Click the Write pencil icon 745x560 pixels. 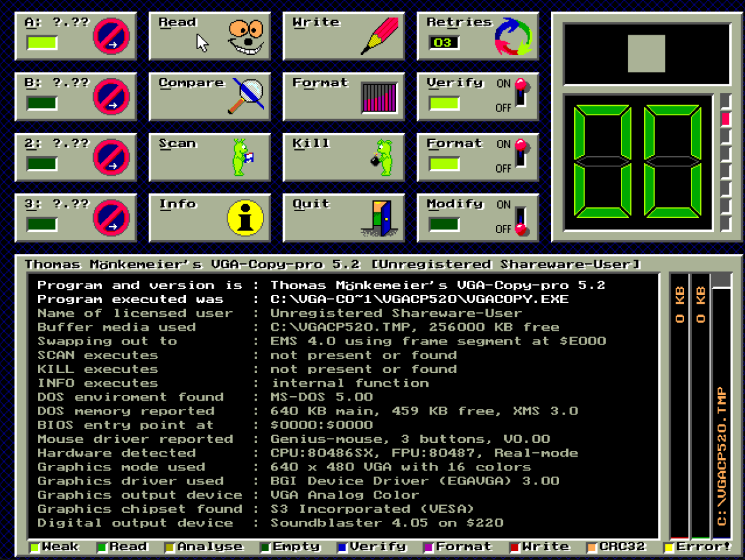[379, 36]
